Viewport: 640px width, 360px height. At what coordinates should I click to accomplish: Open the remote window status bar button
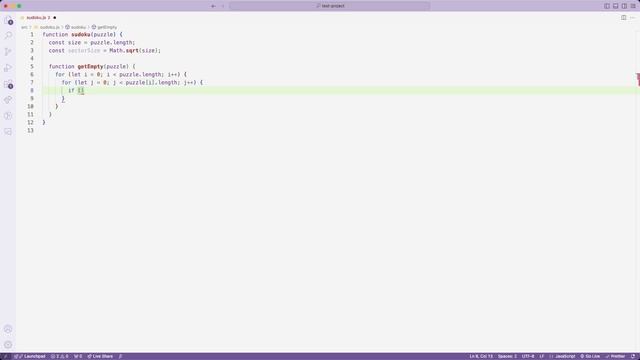[x=5, y=356]
